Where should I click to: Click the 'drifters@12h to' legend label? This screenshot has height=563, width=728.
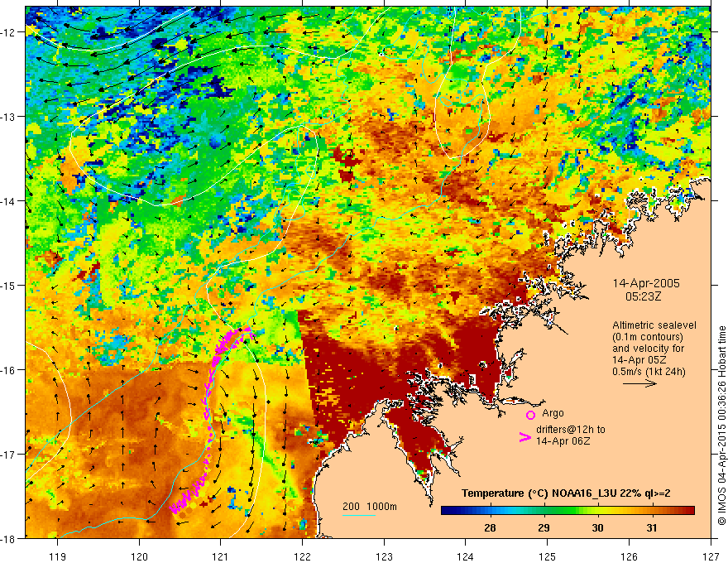point(571,430)
